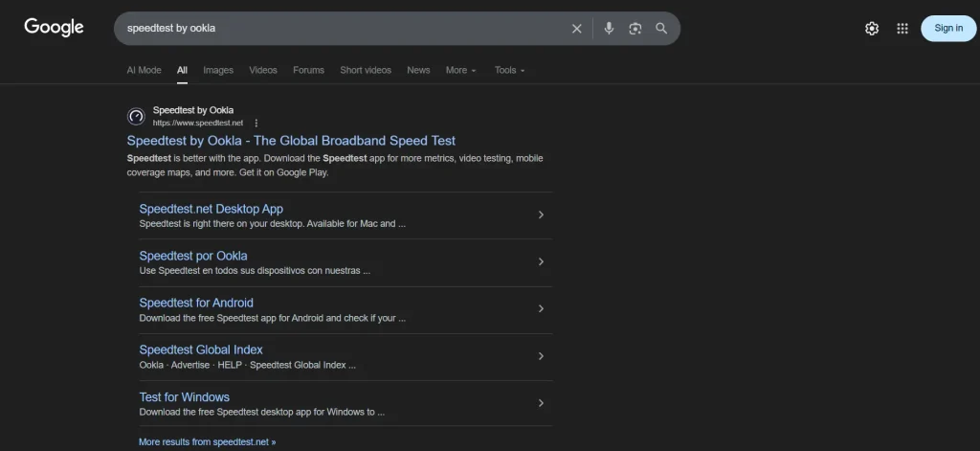The width and height of the screenshot is (980, 451).
Task: Open Speedtest por Ookla link
Action: [x=193, y=256]
